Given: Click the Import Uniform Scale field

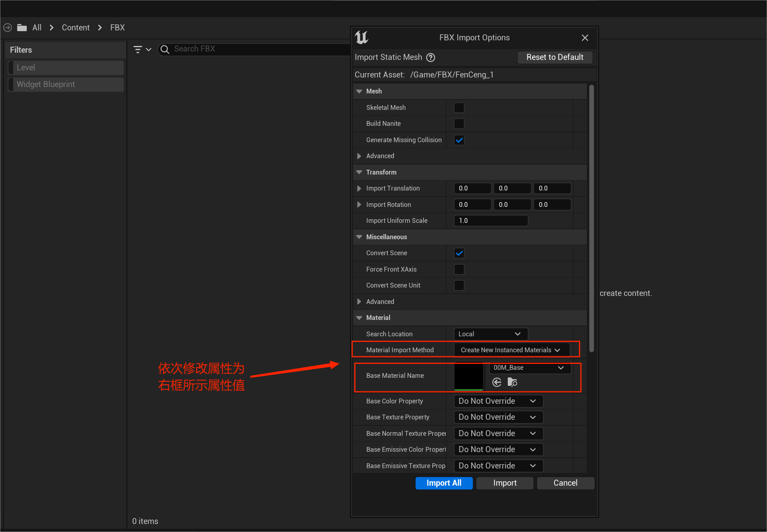Looking at the screenshot, I should (491, 221).
